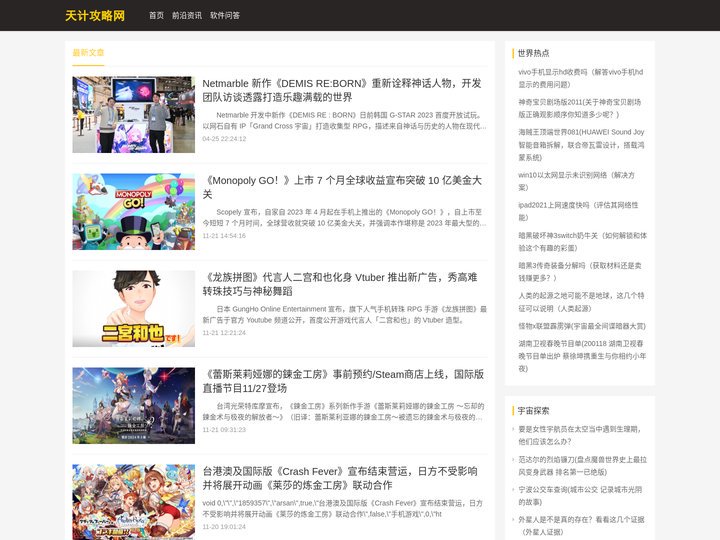The width and height of the screenshot is (720, 540).
Task: Click the GungHo Online Entertainment summary text
Action: [x=344, y=315]
